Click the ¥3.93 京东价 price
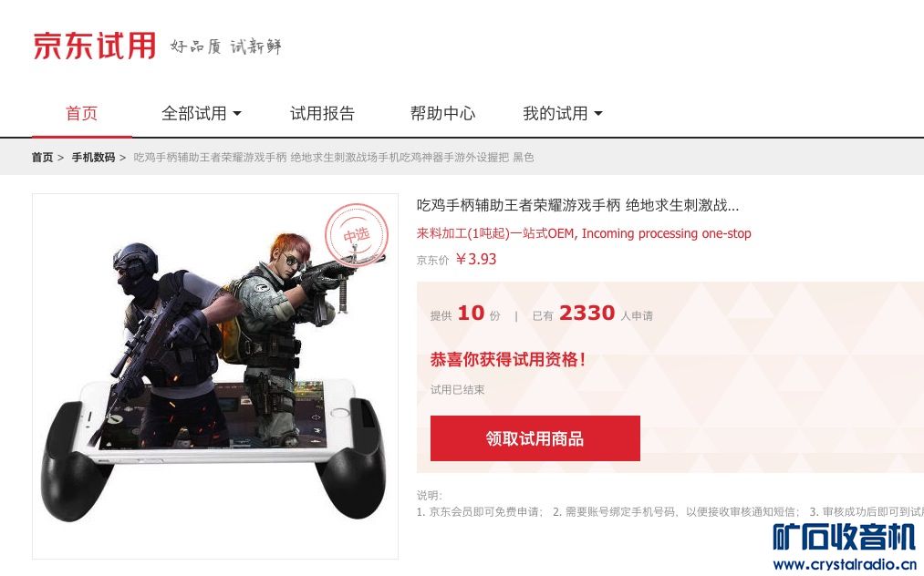This screenshot has width=924, height=576. [x=476, y=259]
